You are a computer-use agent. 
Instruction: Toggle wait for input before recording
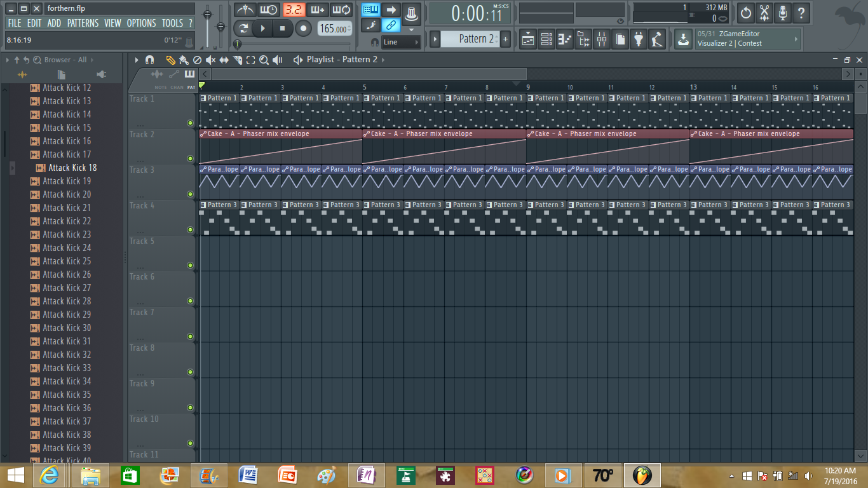pos(268,10)
